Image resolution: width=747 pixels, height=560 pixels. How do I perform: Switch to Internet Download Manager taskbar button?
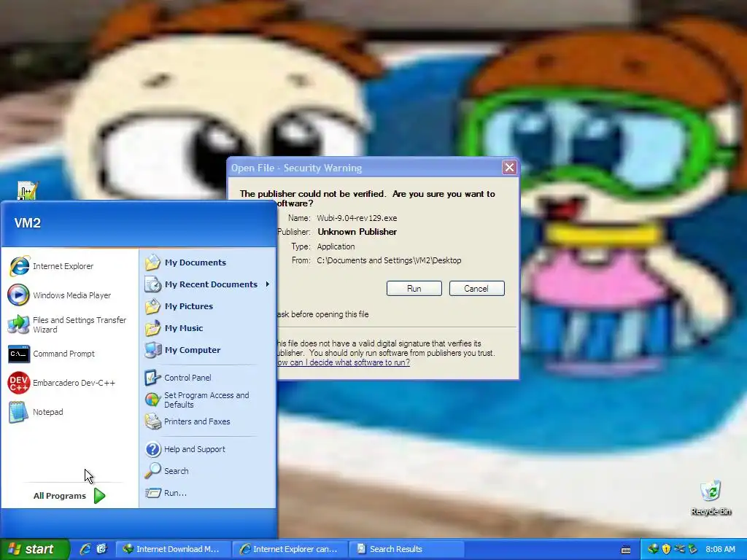point(174,549)
